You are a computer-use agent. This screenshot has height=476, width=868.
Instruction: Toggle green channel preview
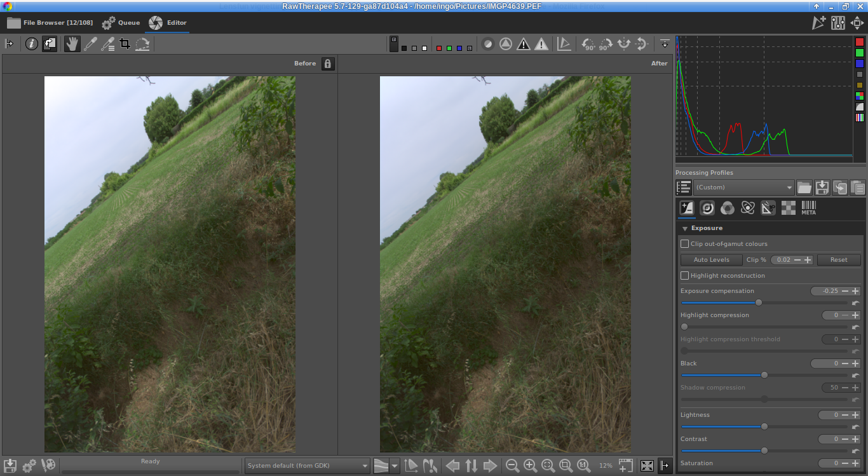449,48
